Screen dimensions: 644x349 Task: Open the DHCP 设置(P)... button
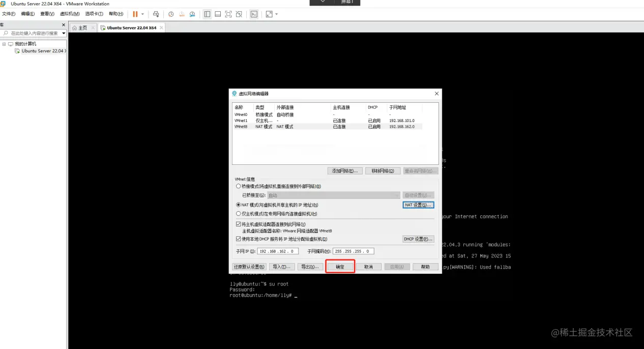pos(418,239)
